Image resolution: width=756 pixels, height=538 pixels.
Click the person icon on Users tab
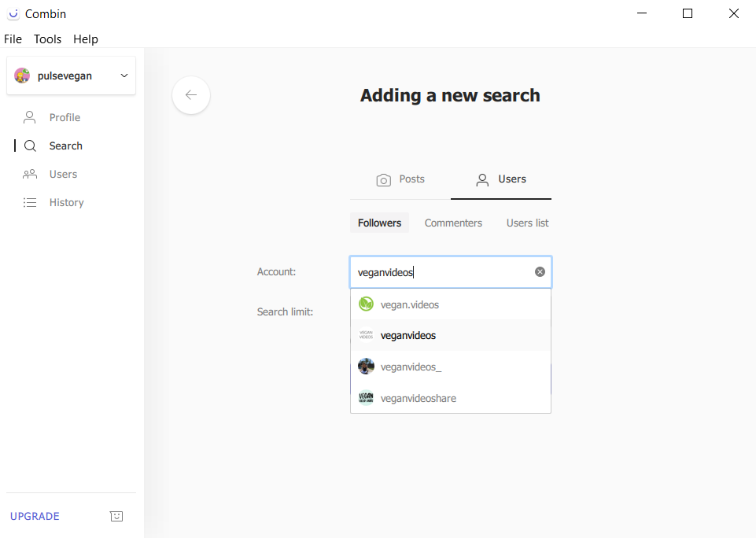(x=482, y=180)
